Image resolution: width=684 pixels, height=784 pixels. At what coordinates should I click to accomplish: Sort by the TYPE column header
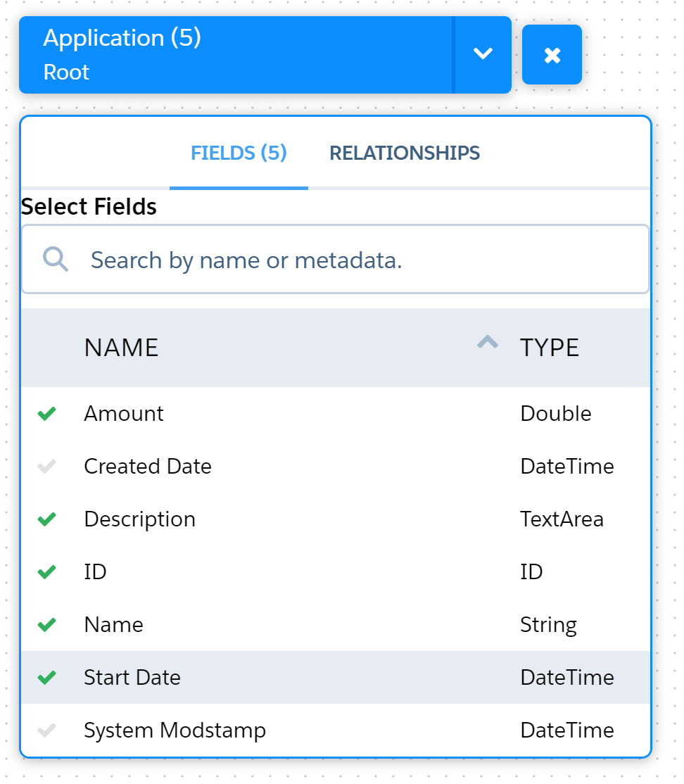point(550,348)
